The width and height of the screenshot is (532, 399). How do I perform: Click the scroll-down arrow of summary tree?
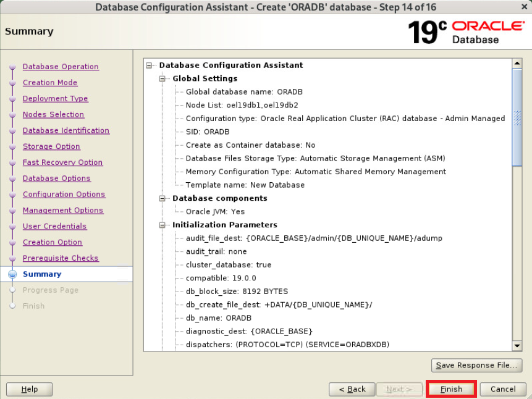coord(517,346)
